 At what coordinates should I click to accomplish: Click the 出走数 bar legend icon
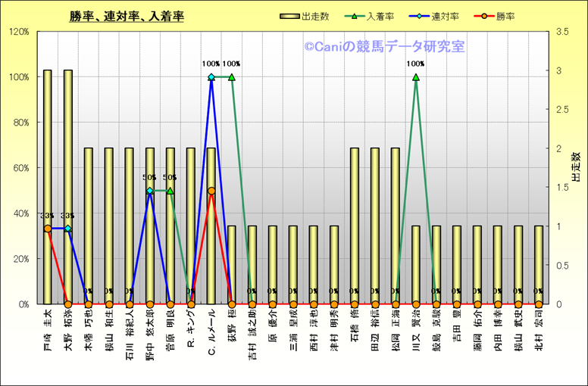pyautogui.click(x=289, y=16)
